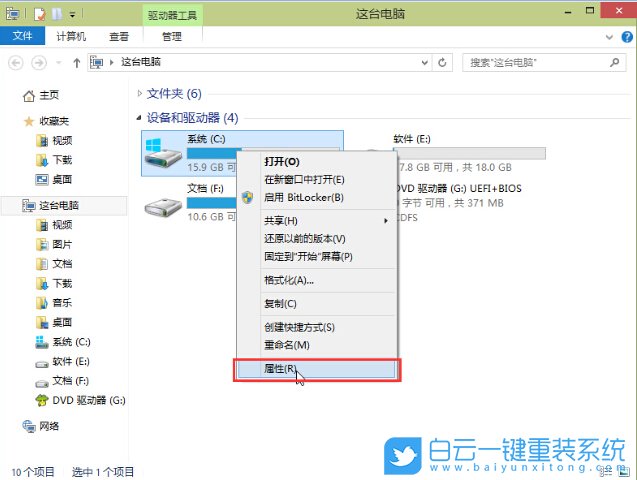Go up one folder level

point(76,63)
